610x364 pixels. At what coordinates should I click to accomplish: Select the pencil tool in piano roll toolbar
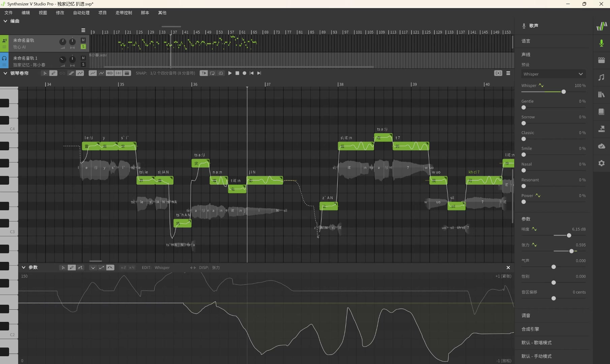[53, 73]
